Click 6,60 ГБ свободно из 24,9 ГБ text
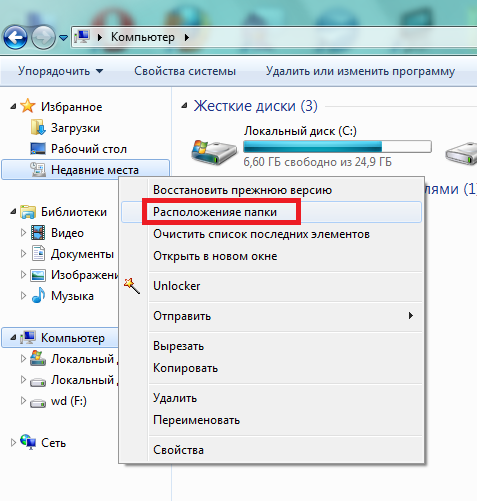The width and height of the screenshot is (477, 501). tap(317, 162)
